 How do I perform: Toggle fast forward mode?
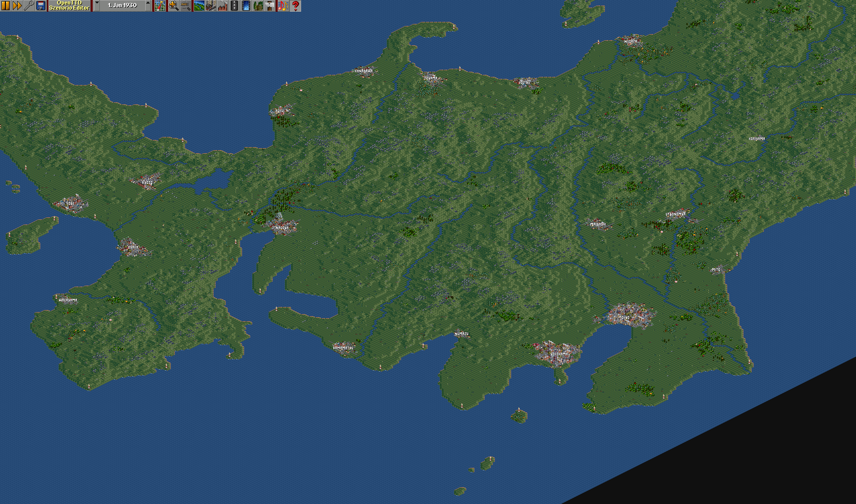click(x=17, y=6)
